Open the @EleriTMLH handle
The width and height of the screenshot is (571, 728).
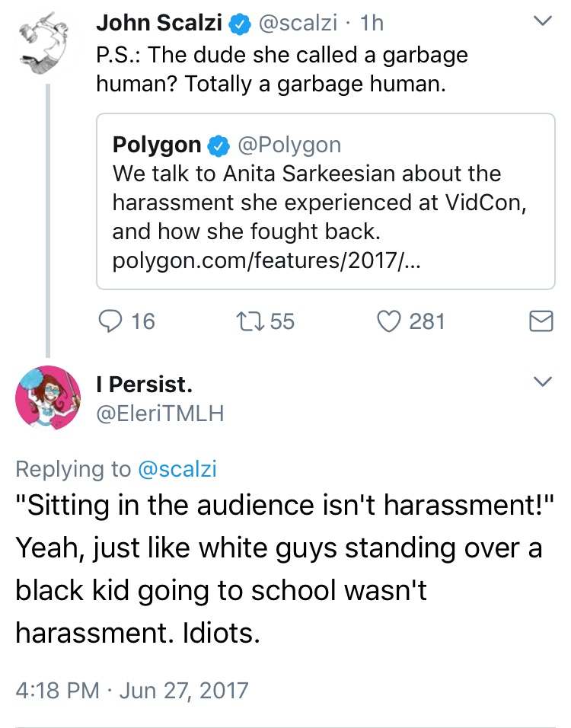(160, 413)
